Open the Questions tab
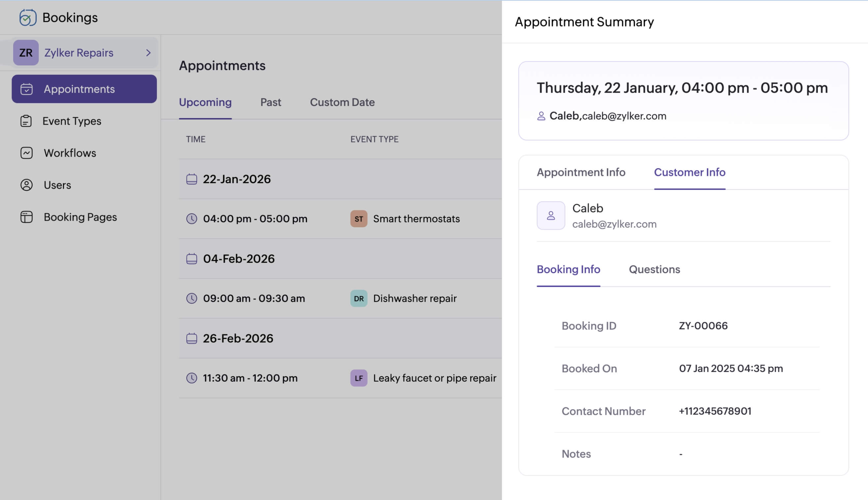The image size is (868, 500). (654, 269)
